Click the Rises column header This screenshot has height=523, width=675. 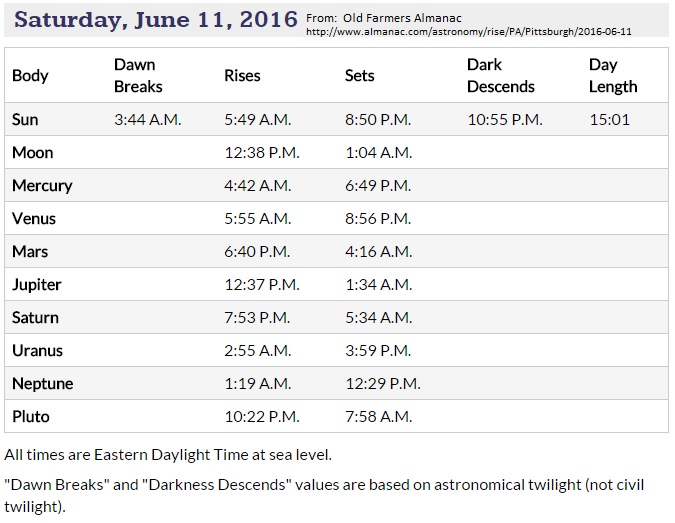coord(242,75)
